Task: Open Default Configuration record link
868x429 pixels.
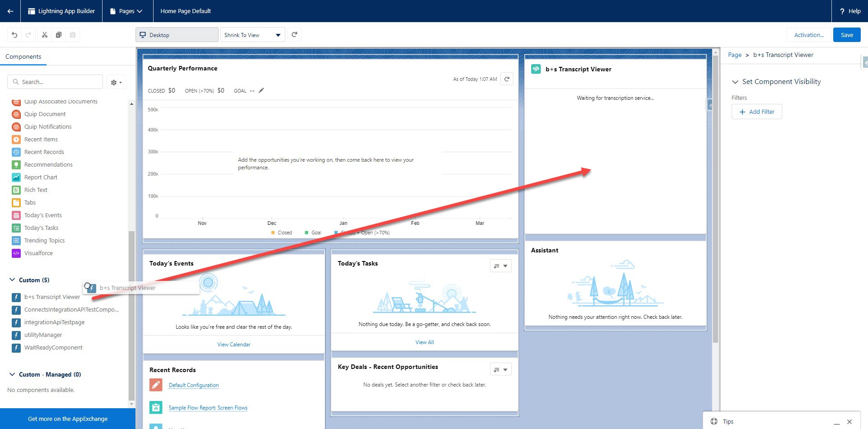Action: click(x=194, y=385)
